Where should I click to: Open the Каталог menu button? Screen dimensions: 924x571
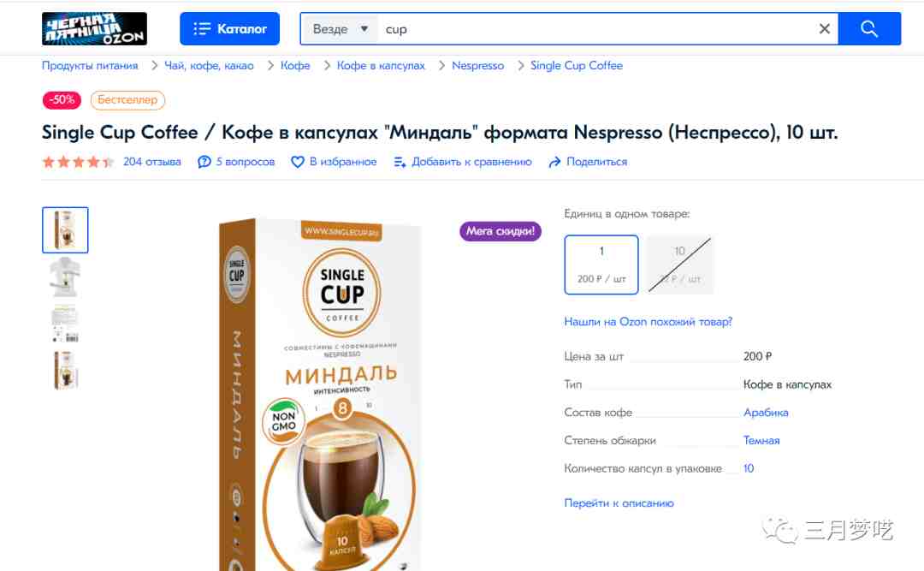pyautogui.click(x=230, y=28)
